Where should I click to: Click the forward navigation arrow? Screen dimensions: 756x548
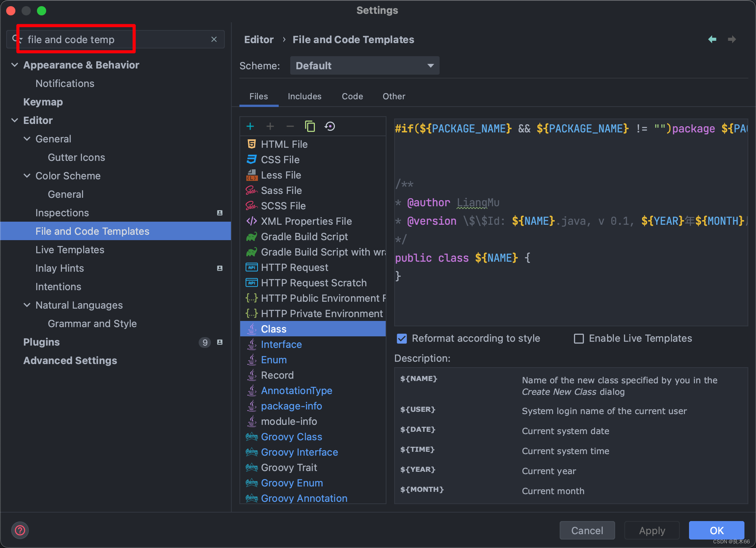[732, 39]
